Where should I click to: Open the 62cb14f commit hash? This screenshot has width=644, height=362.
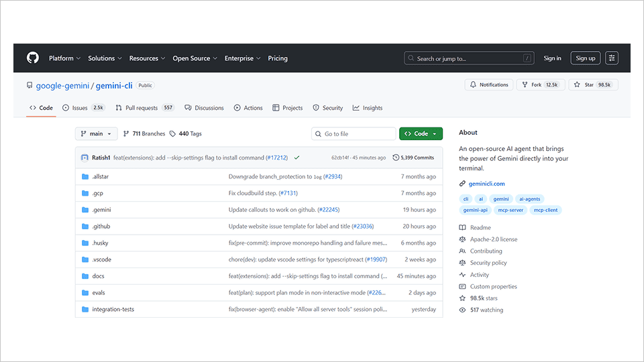[341, 158]
